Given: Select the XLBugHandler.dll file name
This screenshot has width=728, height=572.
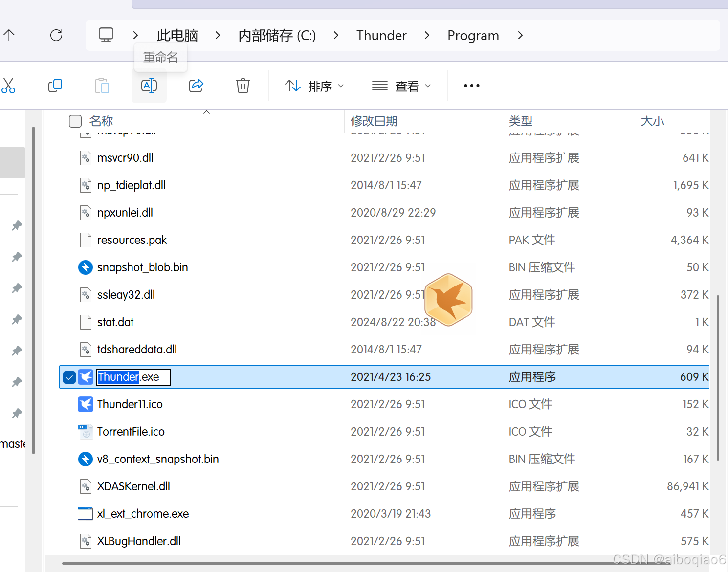Looking at the screenshot, I should click(x=139, y=541).
